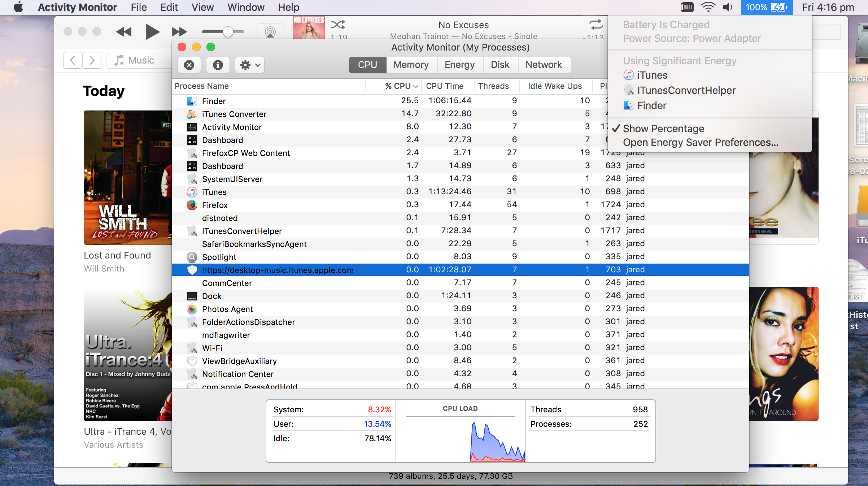Open Energy Saver Preferences from battery menu
The image size is (868, 486).
pyautogui.click(x=710, y=143)
